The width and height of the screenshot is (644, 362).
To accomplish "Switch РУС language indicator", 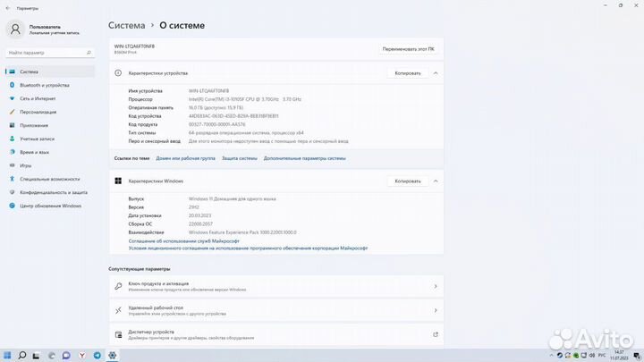I will coord(602,356).
